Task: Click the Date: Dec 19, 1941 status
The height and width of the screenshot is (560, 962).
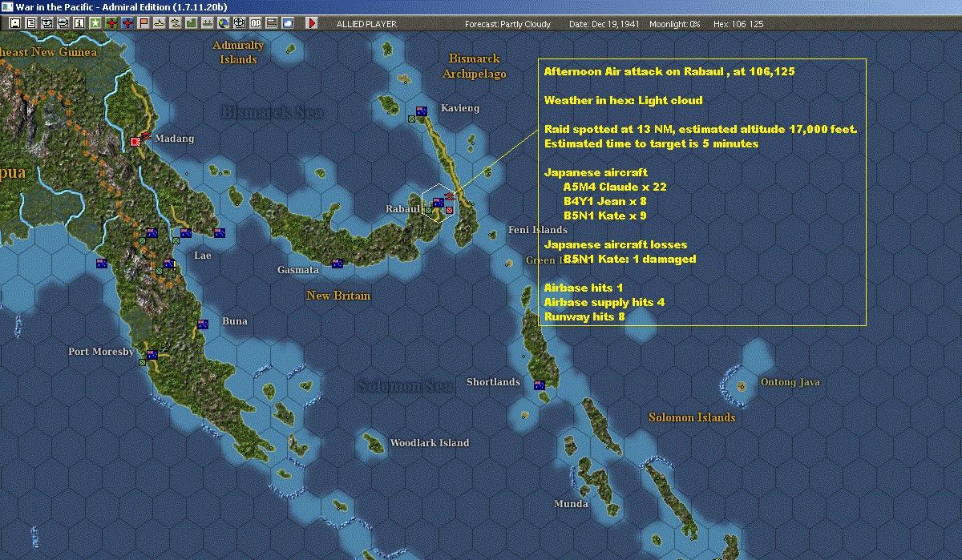Action: tap(604, 24)
